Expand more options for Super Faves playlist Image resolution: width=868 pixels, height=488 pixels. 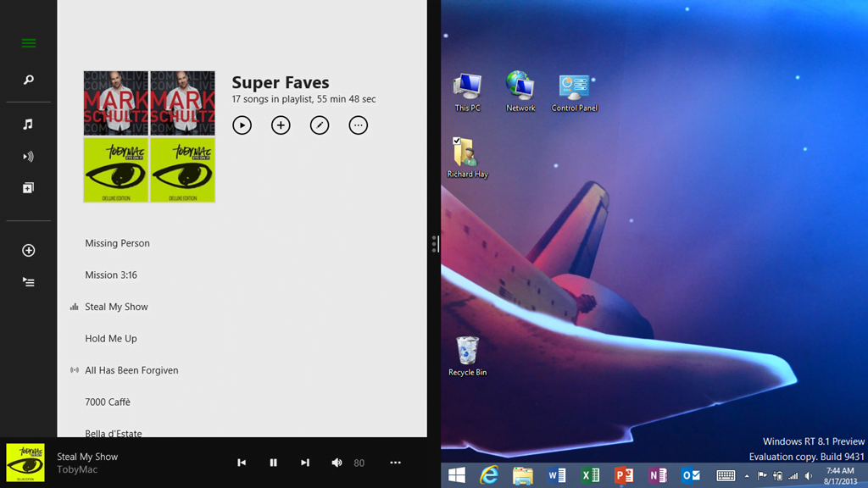coord(359,125)
